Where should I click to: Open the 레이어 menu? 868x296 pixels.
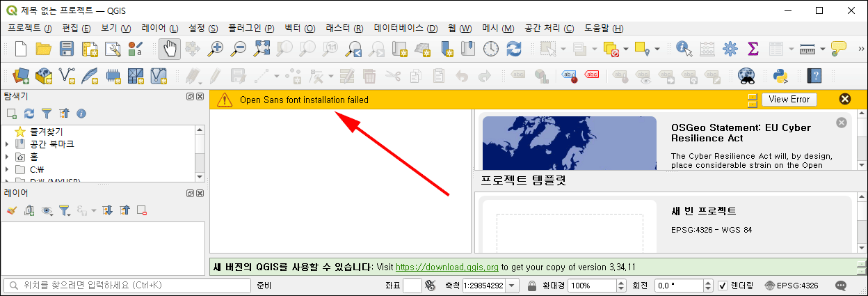click(x=160, y=28)
